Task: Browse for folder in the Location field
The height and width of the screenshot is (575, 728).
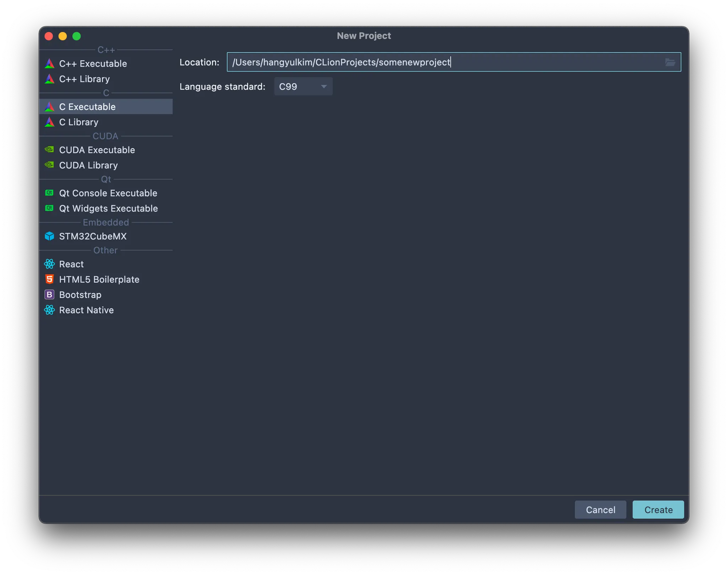Action: [670, 62]
